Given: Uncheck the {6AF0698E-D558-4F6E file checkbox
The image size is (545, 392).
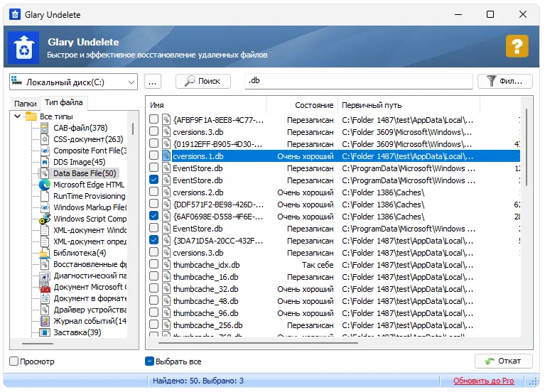Looking at the screenshot, I should coord(153,216).
